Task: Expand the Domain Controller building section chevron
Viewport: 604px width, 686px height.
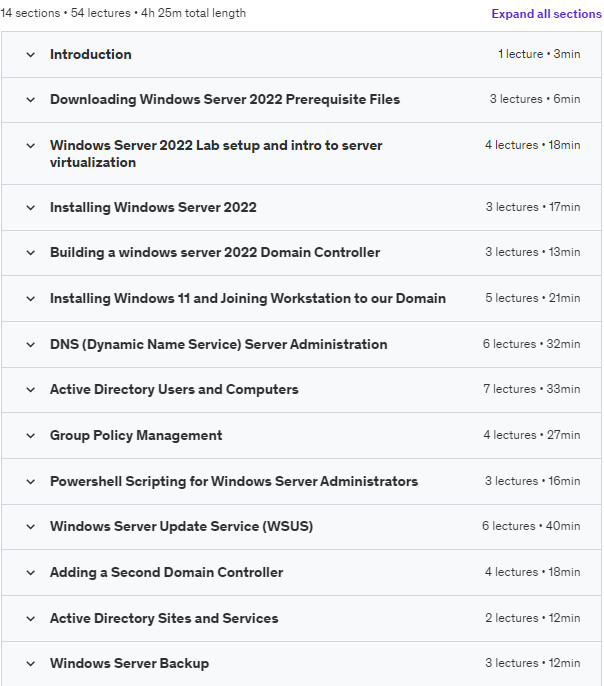Action: 31,253
